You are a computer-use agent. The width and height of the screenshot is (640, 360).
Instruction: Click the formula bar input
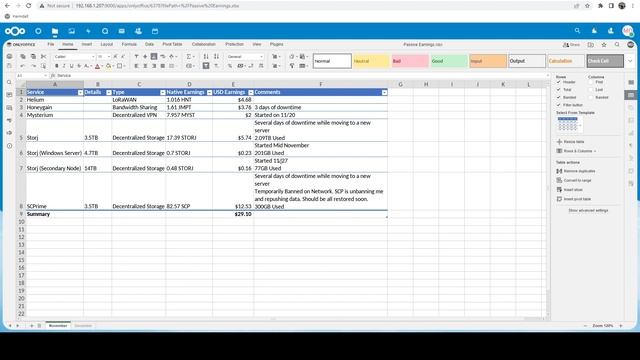pos(302,76)
